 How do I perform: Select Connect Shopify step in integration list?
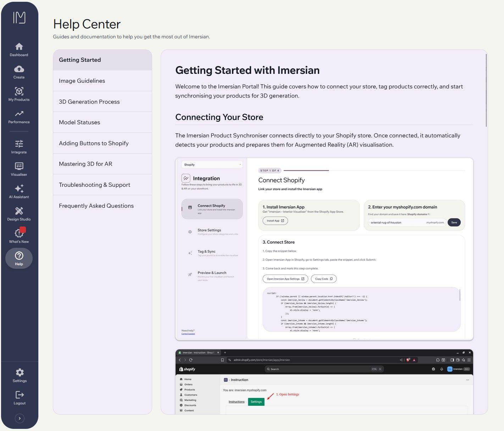(x=212, y=209)
